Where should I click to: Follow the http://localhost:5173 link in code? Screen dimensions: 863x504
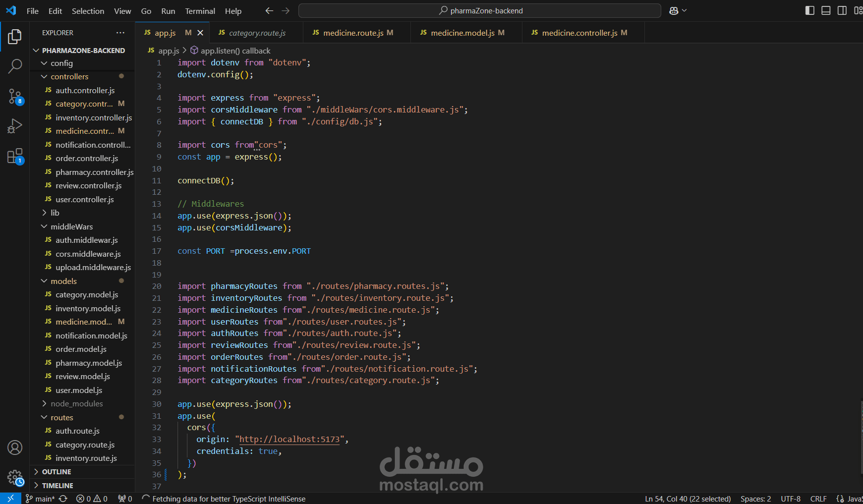click(x=289, y=440)
